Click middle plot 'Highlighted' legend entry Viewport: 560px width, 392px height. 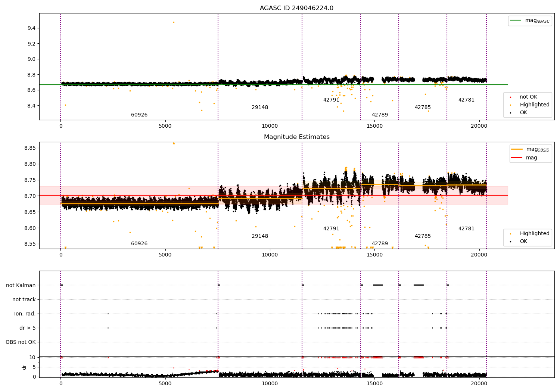(529, 234)
